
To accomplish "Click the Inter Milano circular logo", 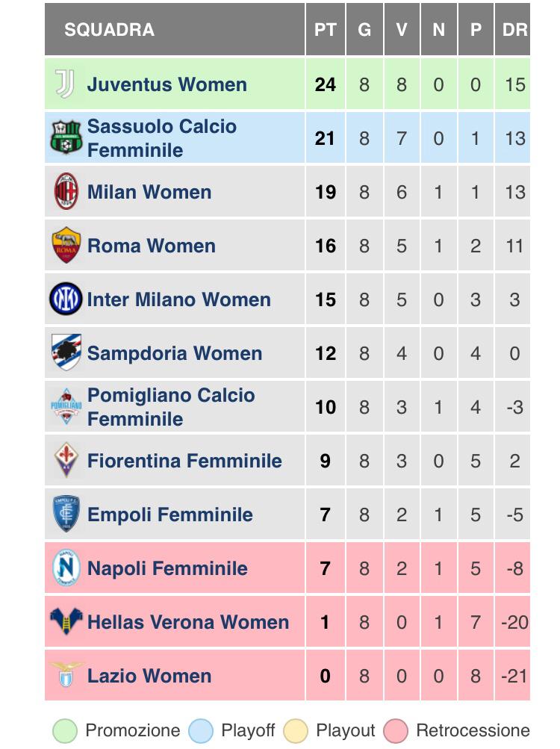I will (x=66, y=299).
